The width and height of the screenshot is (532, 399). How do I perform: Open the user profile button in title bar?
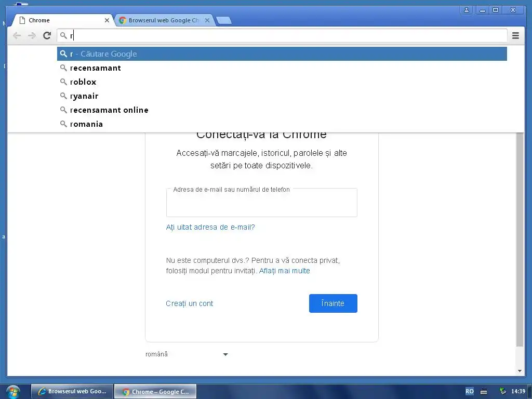coord(467,10)
